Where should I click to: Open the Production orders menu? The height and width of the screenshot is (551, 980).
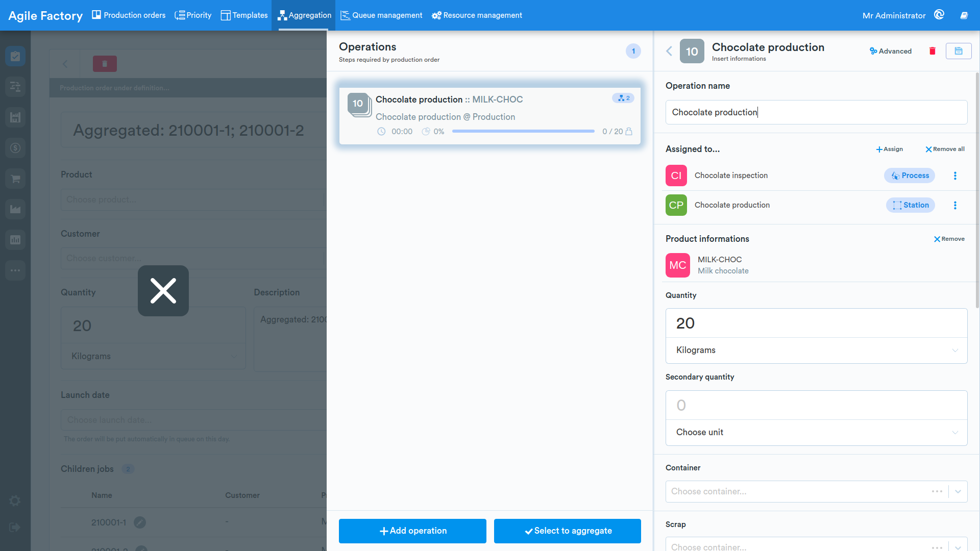click(x=129, y=15)
